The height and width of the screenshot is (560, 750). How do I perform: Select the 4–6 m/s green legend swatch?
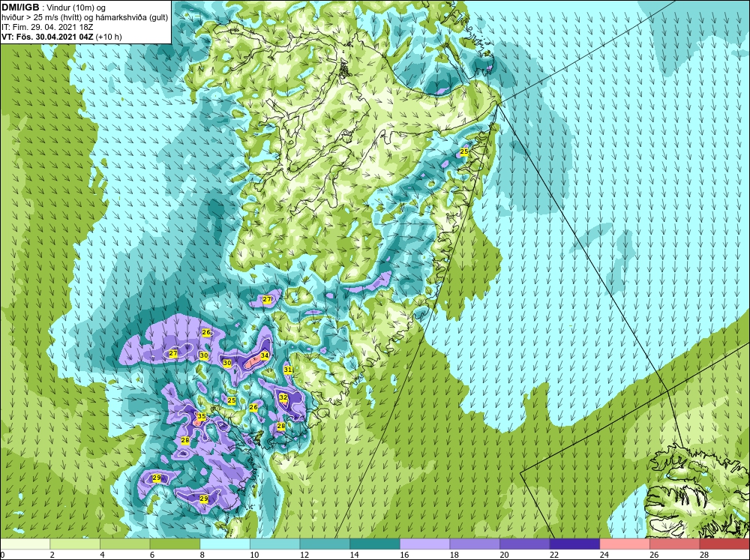(x=124, y=544)
